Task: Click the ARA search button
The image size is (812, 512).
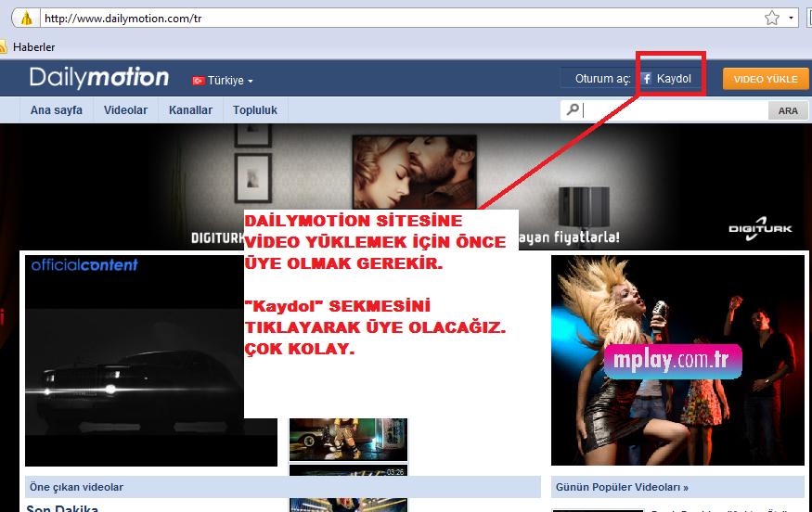Action: point(787,110)
